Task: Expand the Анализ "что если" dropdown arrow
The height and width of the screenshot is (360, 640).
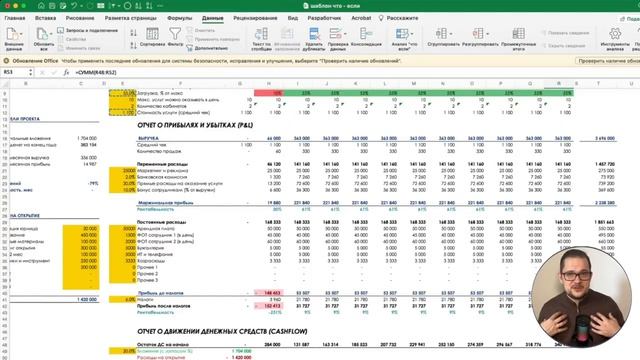Action: [412, 34]
